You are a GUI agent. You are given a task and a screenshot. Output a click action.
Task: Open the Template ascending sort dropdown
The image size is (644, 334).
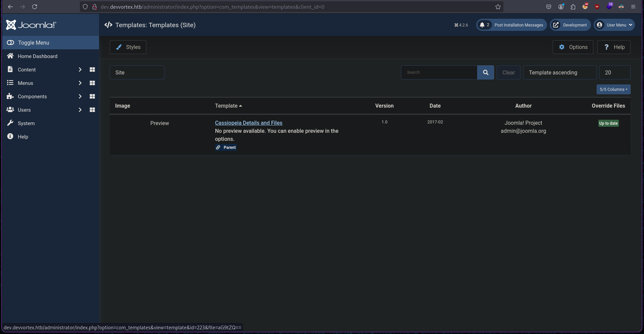click(560, 72)
